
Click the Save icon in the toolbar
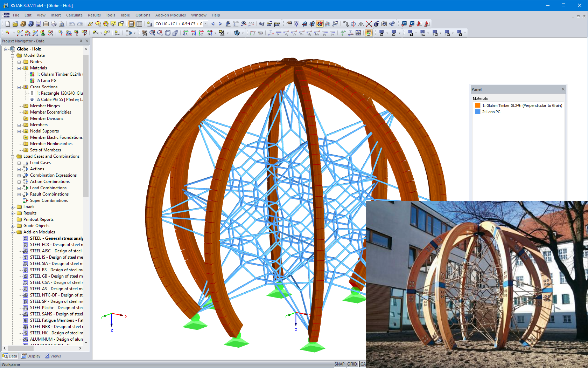click(38, 24)
